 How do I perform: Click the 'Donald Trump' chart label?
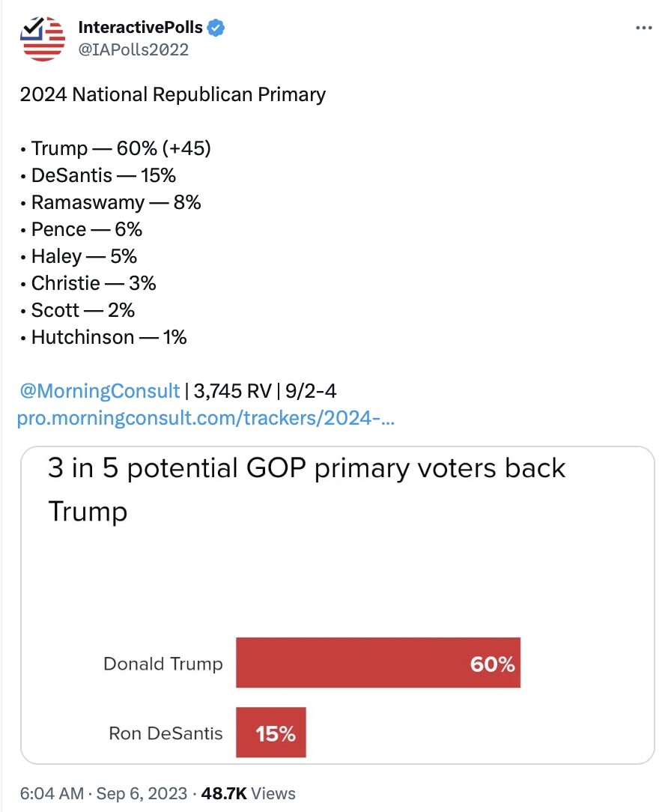tap(163, 664)
